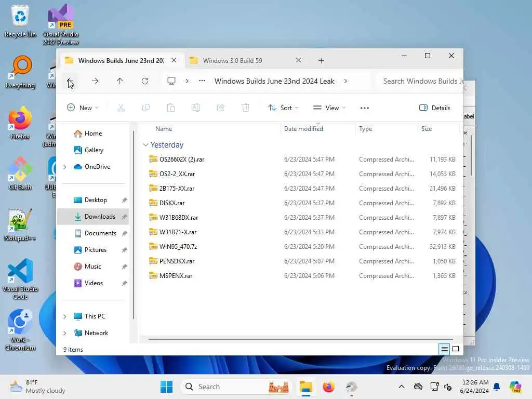Click the forward navigation arrow

(x=95, y=81)
